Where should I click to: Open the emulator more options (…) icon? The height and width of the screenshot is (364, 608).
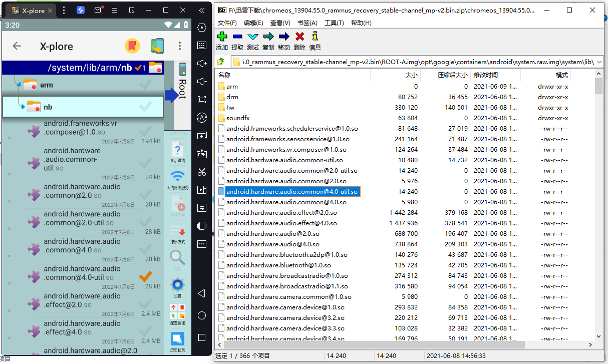tap(202, 244)
